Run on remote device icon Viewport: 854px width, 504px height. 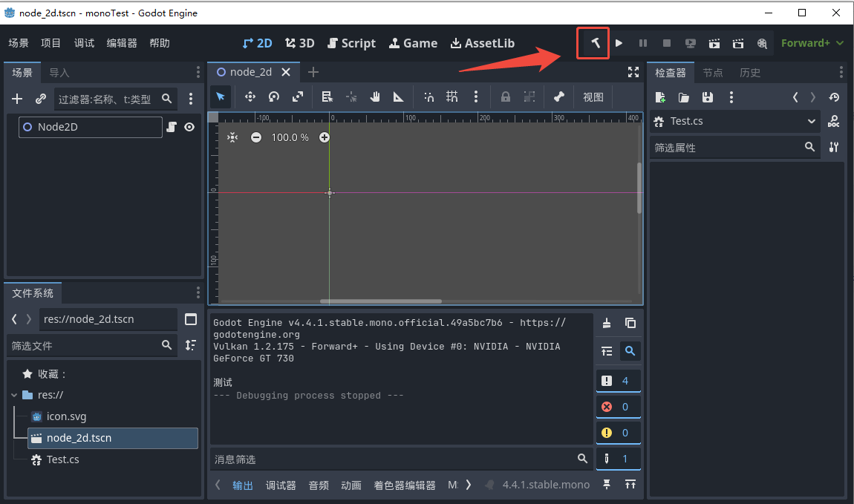pos(690,43)
